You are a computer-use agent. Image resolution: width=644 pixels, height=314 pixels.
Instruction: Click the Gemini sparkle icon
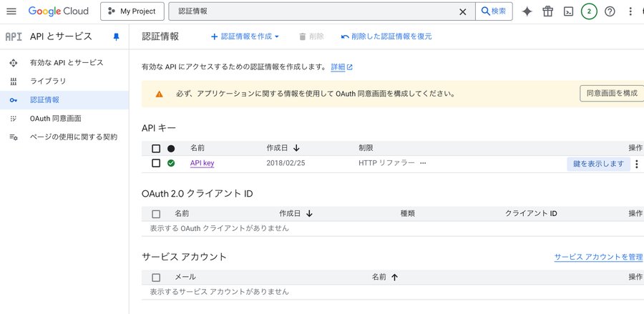click(527, 11)
